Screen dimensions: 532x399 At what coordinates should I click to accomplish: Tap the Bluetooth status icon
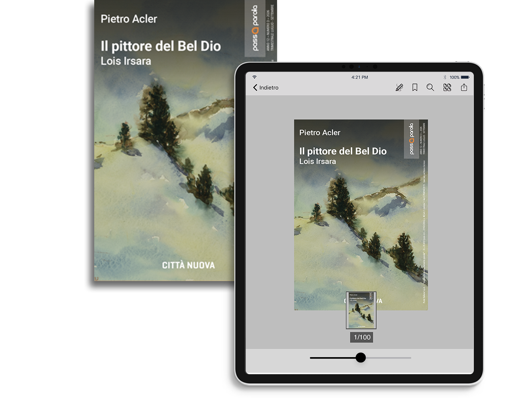tap(445, 77)
